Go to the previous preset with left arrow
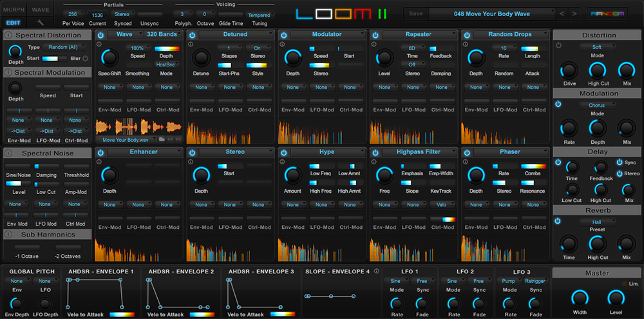 562,14
